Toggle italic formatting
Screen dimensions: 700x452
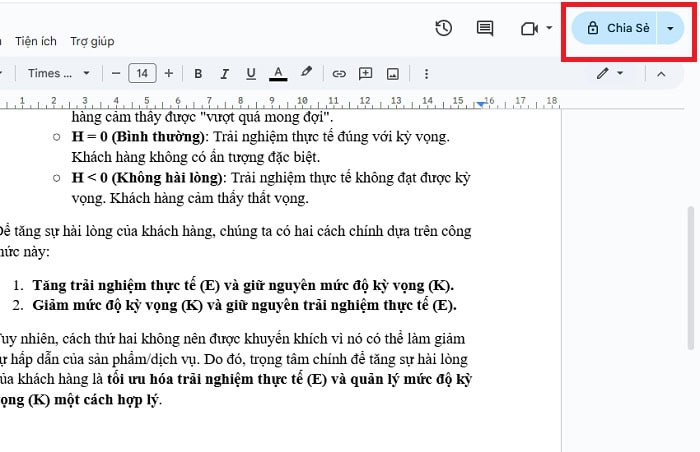[x=225, y=74]
